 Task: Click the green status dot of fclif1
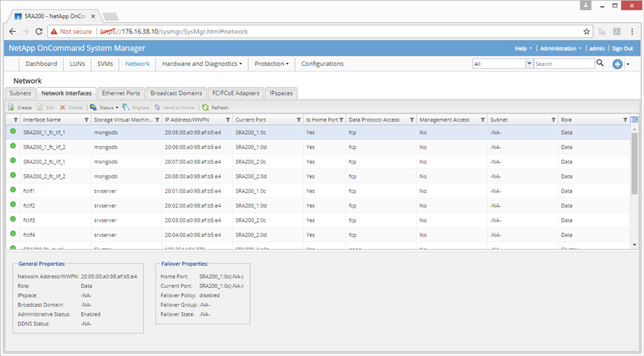point(13,189)
